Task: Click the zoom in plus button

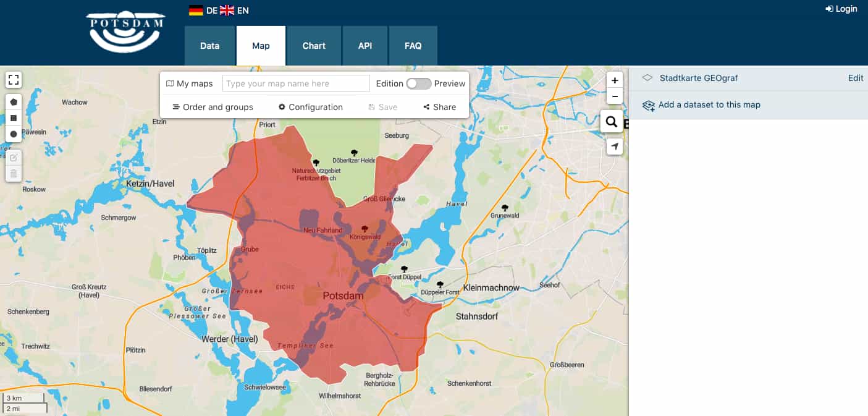Action: pos(615,80)
